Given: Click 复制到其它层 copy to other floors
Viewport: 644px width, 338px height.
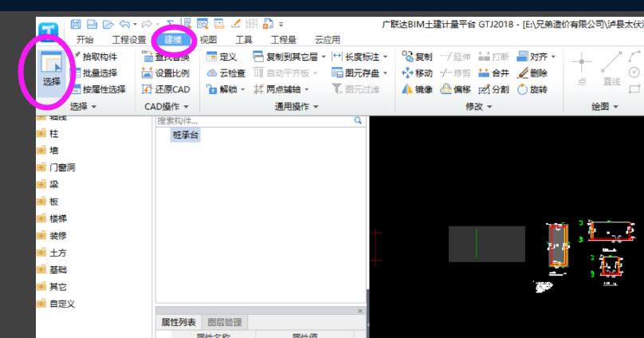Looking at the screenshot, I should [x=286, y=57].
